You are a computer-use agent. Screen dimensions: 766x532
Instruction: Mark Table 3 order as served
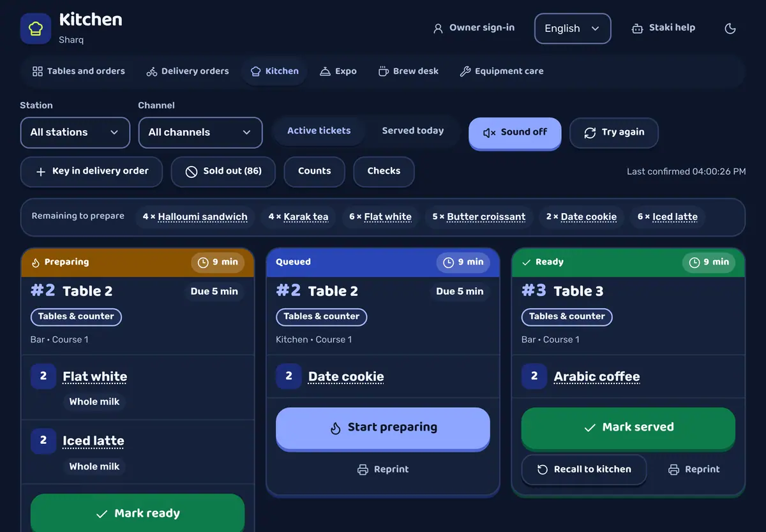[629, 428]
